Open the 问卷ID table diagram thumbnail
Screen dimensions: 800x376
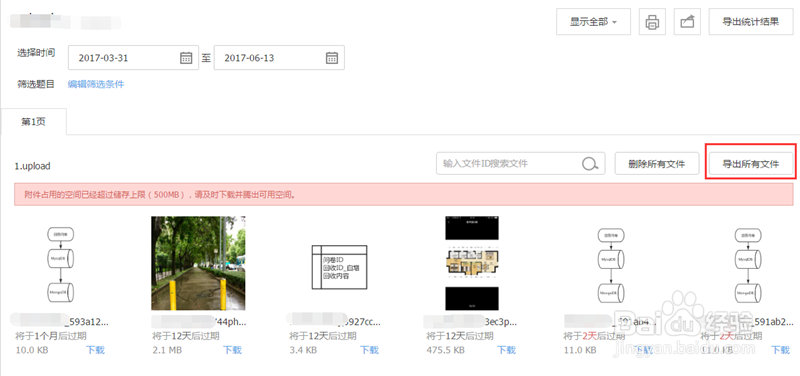point(339,267)
